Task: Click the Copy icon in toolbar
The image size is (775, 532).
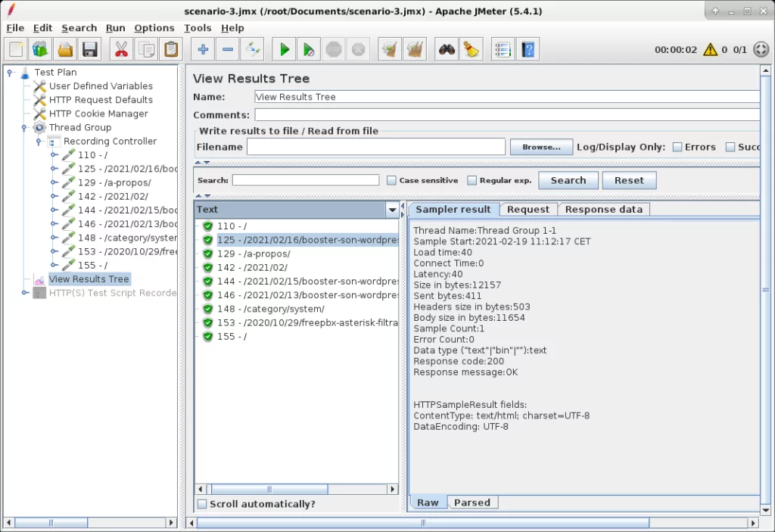Action: pyautogui.click(x=146, y=49)
